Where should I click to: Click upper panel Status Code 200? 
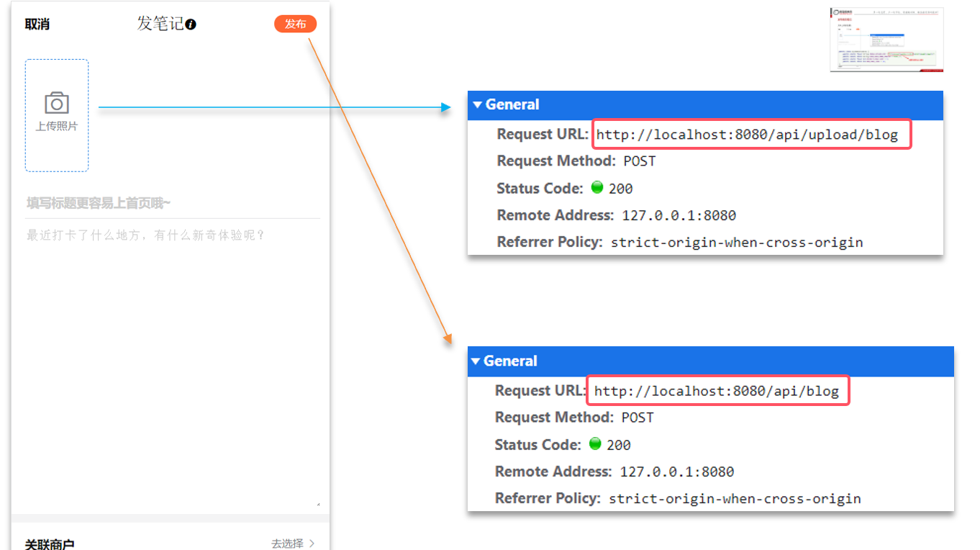pos(620,189)
